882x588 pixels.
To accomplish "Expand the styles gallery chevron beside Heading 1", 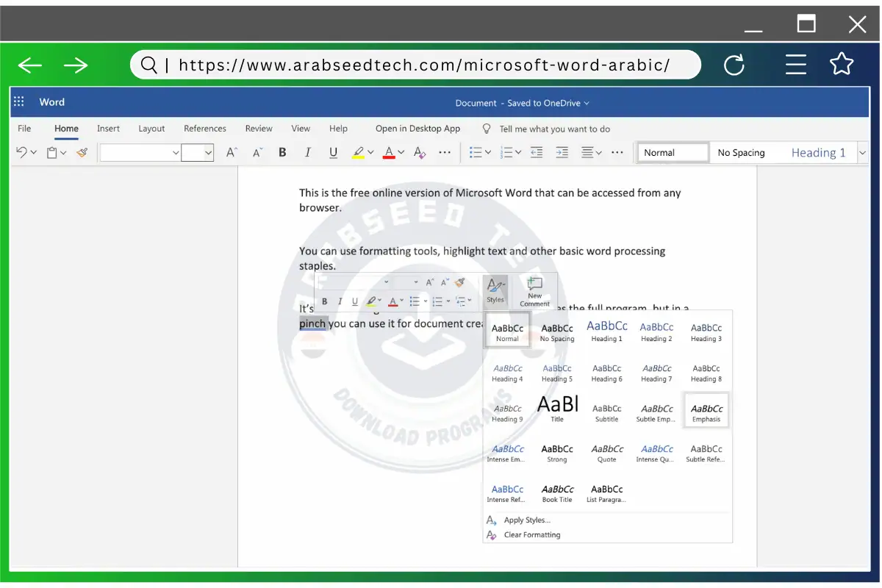I will click(x=862, y=153).
